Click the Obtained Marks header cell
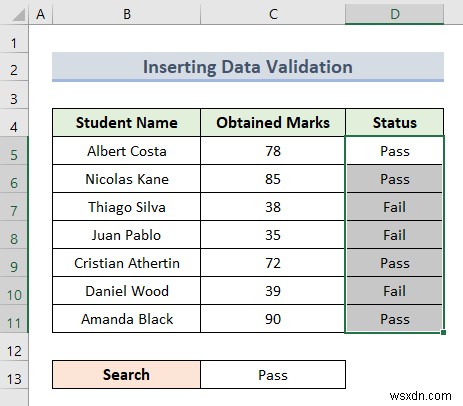This screenshot has width=463, height=406. tap(273, 122)
